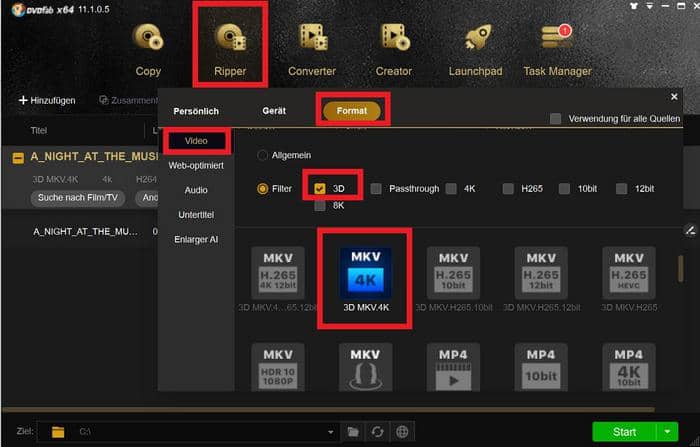Select the 3D MKV.H265.12bit profile
Viewport: 700px width, 447px height.
(x=541, y=280)
